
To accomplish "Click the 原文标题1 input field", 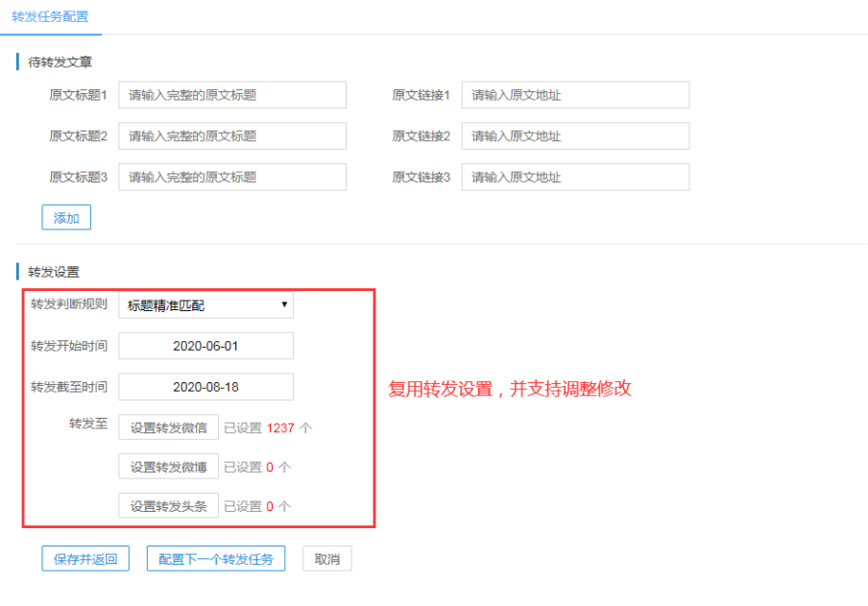I will pos(231,95).
